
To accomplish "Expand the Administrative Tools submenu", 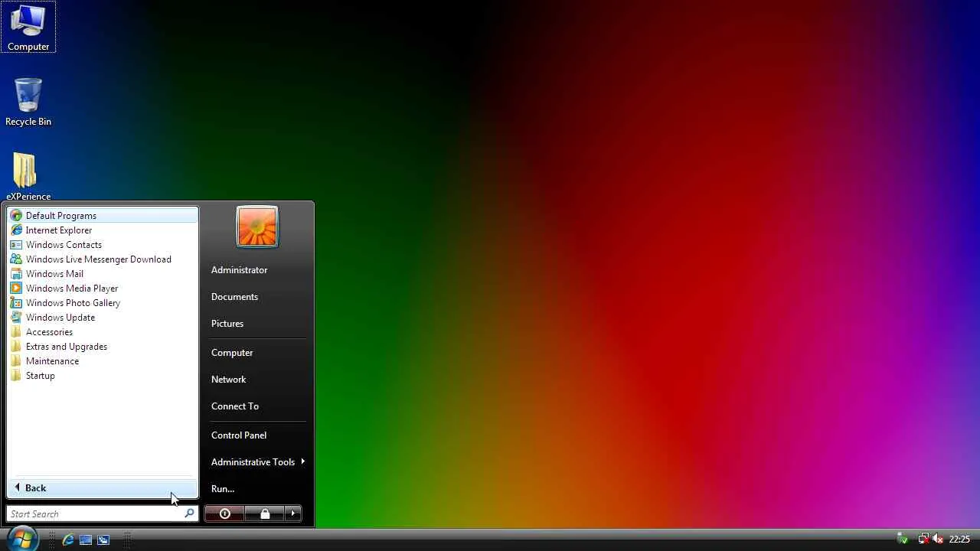I will click(257, 462).
